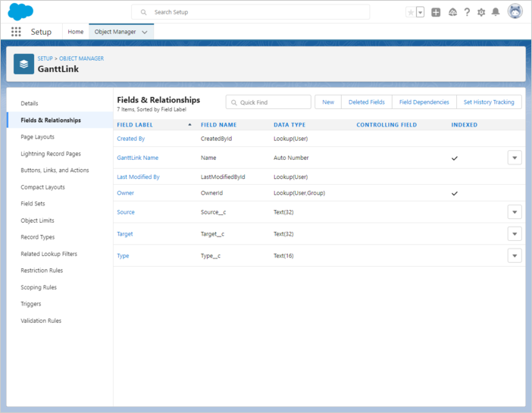Open the Setup gear icon
The height and width of the screenshot is (413, 532).
[481, 12]
